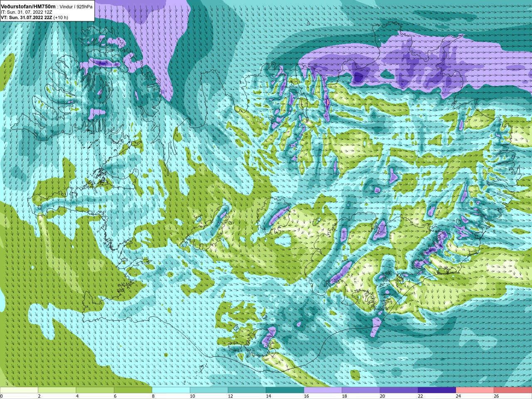This screenshot has height=399, width=532.
Task: Click the legend scale label 26
Action: coord(496,397)
